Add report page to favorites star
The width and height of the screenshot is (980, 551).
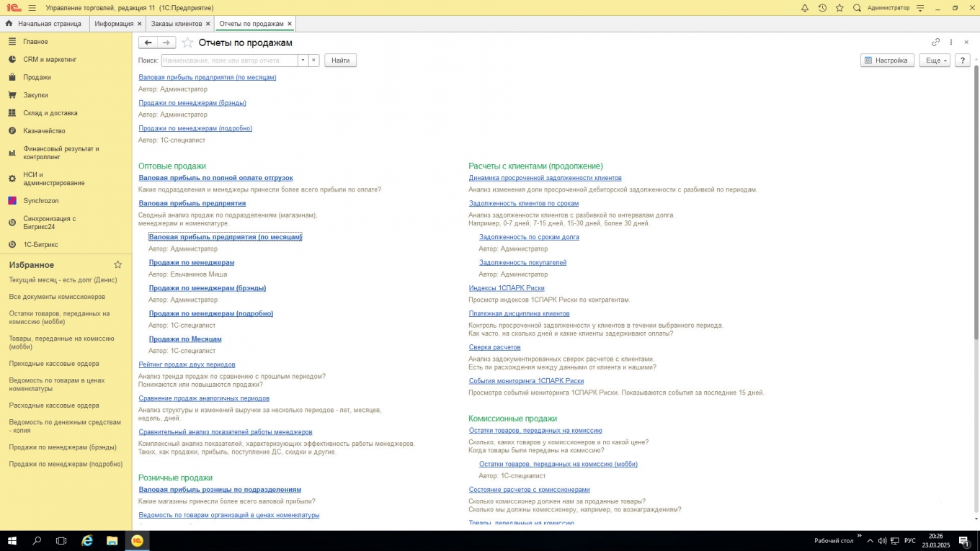(x=187, y=42)
